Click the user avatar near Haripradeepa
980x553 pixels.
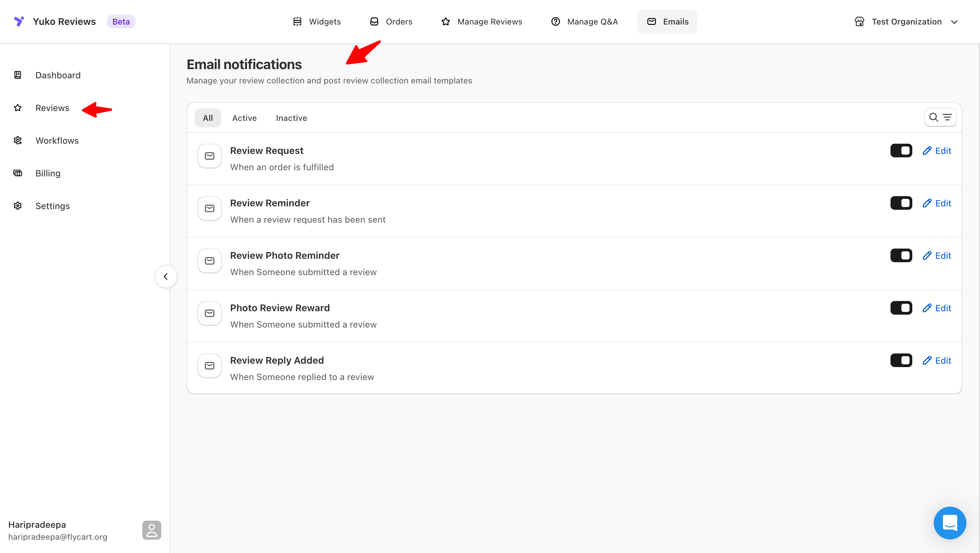click(x=151, y=530)
